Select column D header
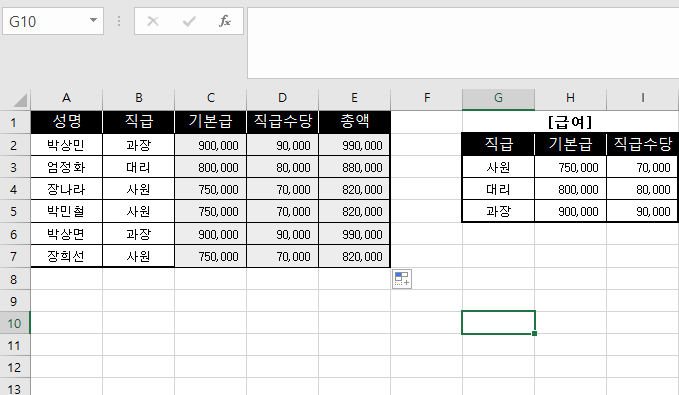Image resolution: width=679 pixels, height=395 pixels. pyautogui.click(x=282, y=99)
